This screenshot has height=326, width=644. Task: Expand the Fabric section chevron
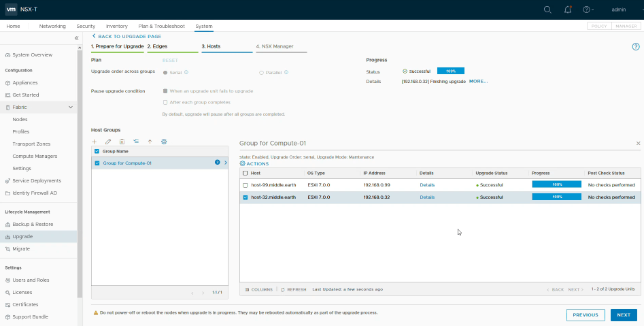pos(71,108)
